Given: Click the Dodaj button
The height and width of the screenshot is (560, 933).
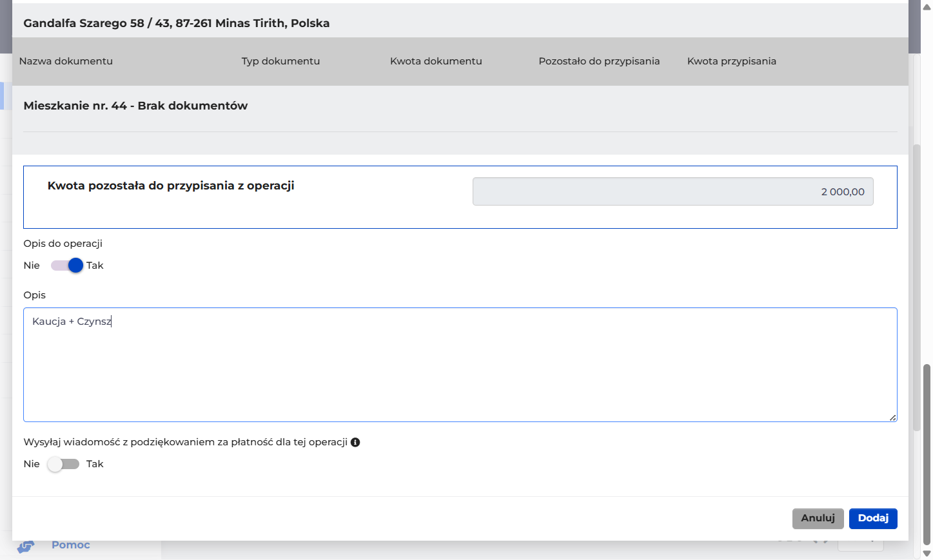Looking at the screenshot, I should (873, 518).
